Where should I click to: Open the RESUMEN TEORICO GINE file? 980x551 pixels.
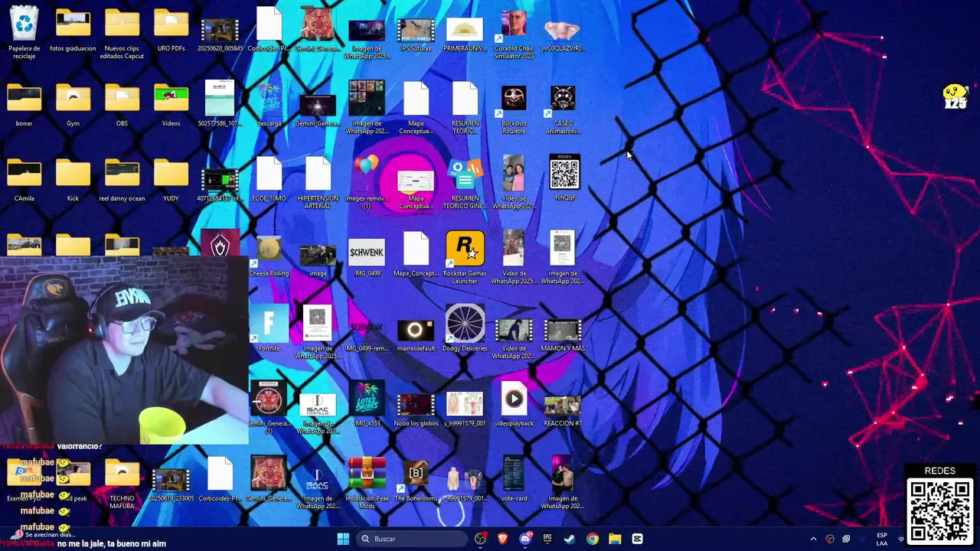[465, 182]
